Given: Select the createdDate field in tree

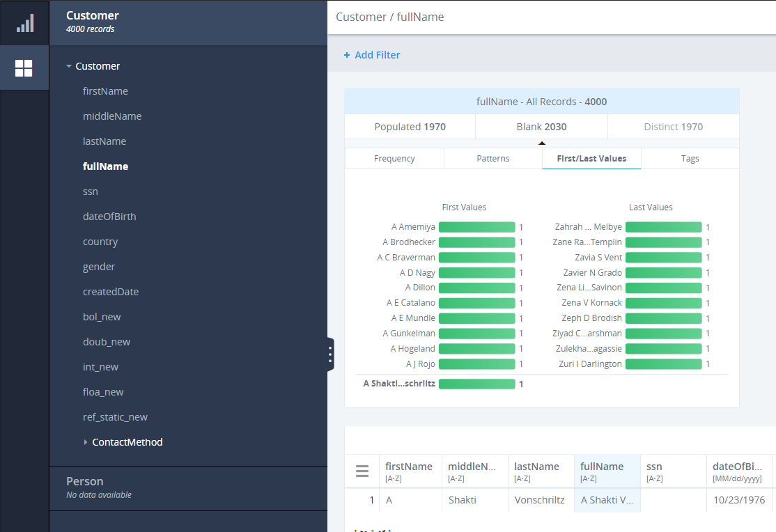Looking at the screenshot, I should [111, 292].
